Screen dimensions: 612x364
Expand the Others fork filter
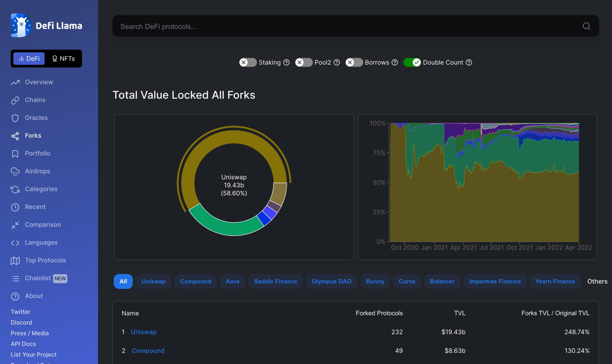point(597,281)
